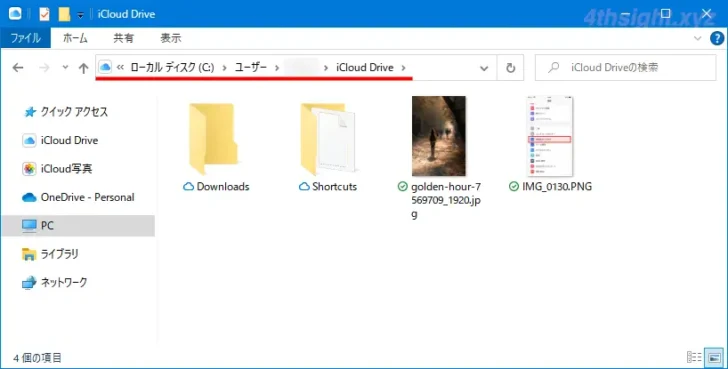
Task: Click the ネットワーク icon in the sidebar
Action: (29, 282)
